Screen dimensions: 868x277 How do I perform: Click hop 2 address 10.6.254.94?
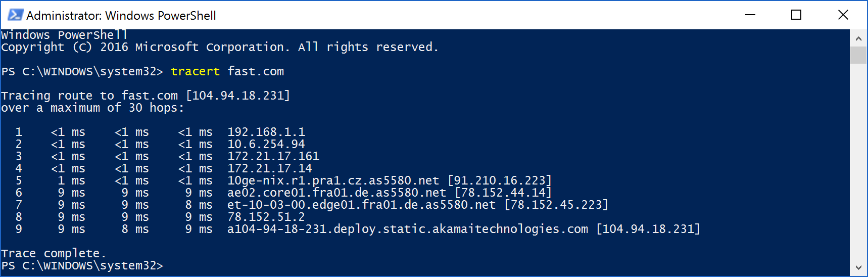pyautogui.click(x=266, y=144)
